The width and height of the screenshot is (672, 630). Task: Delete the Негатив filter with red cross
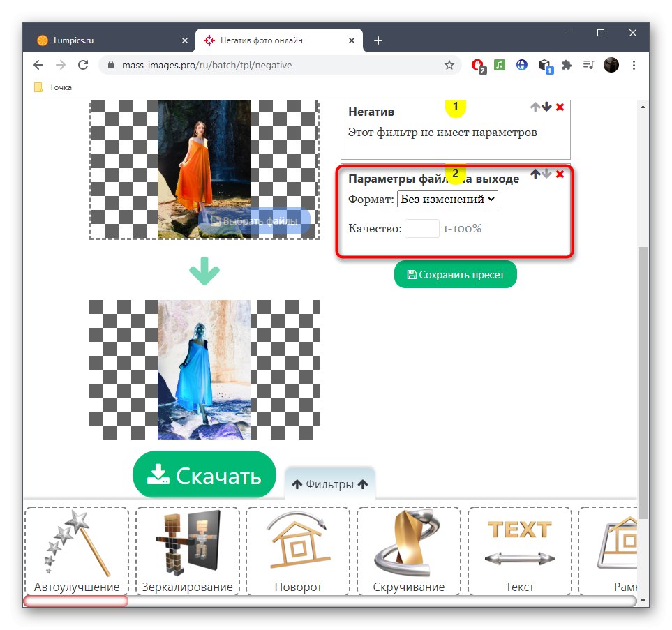click(x=560, y=107)
